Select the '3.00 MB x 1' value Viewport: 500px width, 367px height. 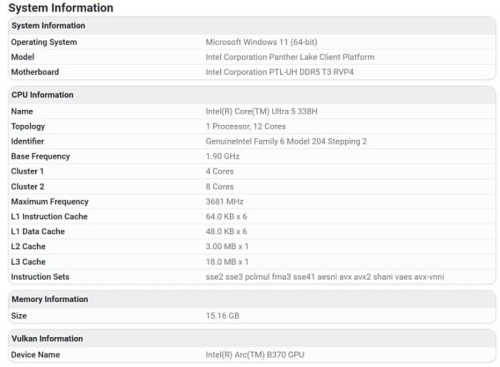[x=227, y=247]
